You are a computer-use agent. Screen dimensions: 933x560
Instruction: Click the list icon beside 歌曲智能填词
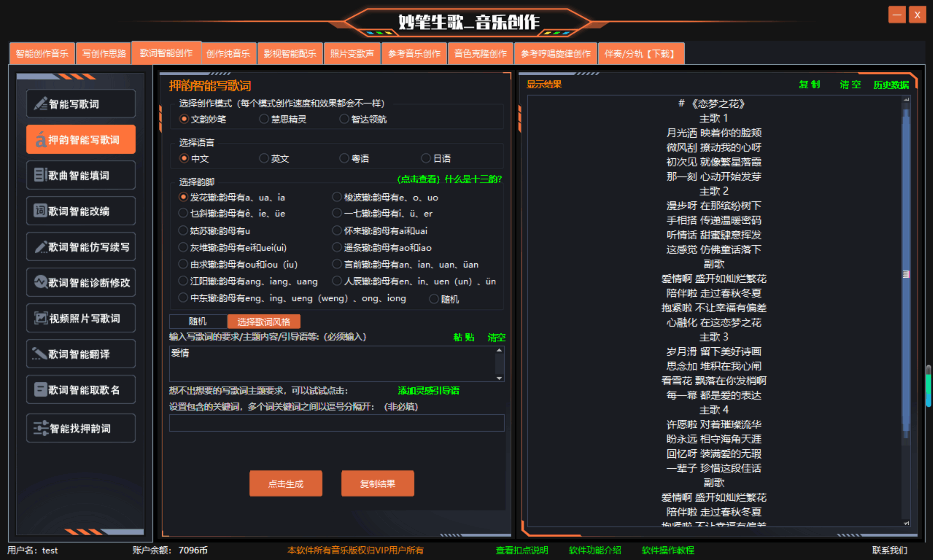[40, 175]
